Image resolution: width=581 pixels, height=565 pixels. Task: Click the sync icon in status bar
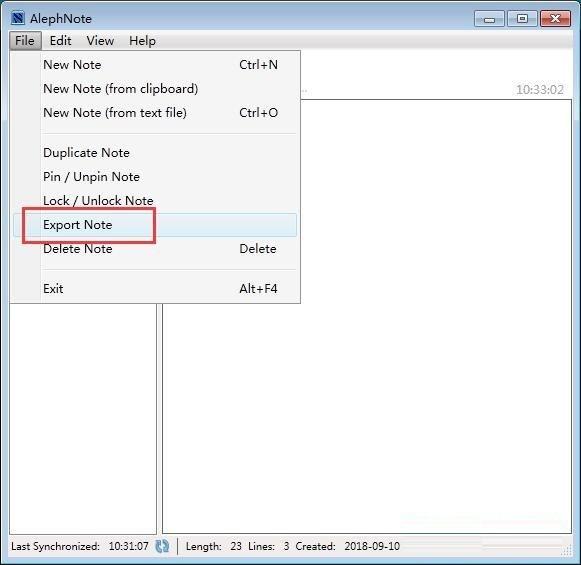(x=162, y=546)
